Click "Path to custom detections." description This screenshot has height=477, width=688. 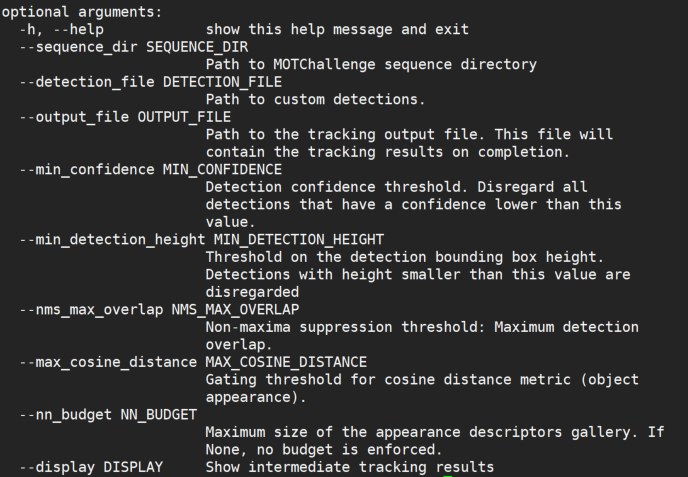(x=316, y=99)
